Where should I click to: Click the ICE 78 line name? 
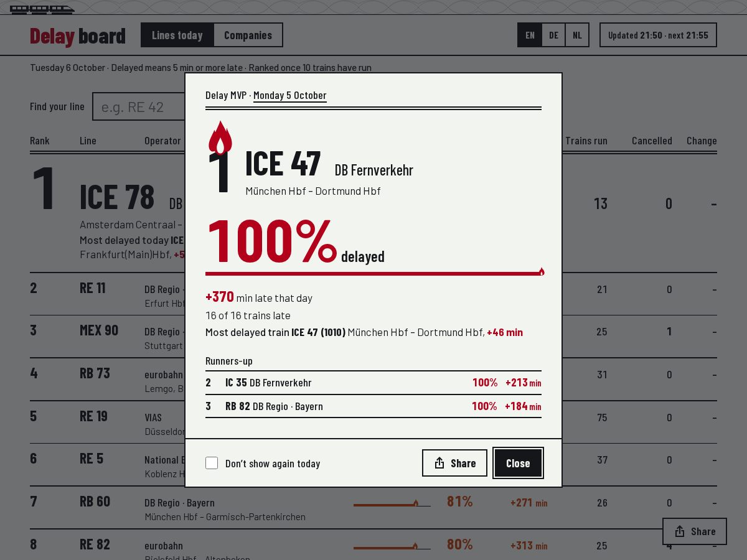point(117,197)
